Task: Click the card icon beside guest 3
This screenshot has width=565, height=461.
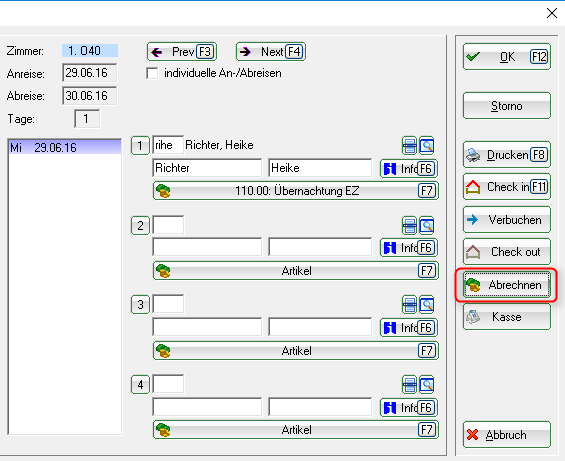Action: pos(409,305)
